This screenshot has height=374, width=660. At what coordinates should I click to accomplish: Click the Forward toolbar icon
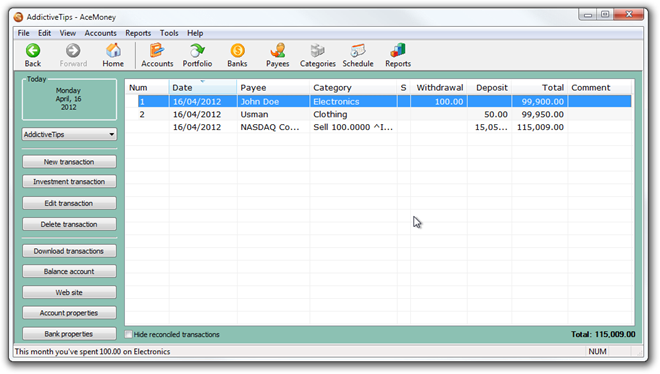point(73,55)
